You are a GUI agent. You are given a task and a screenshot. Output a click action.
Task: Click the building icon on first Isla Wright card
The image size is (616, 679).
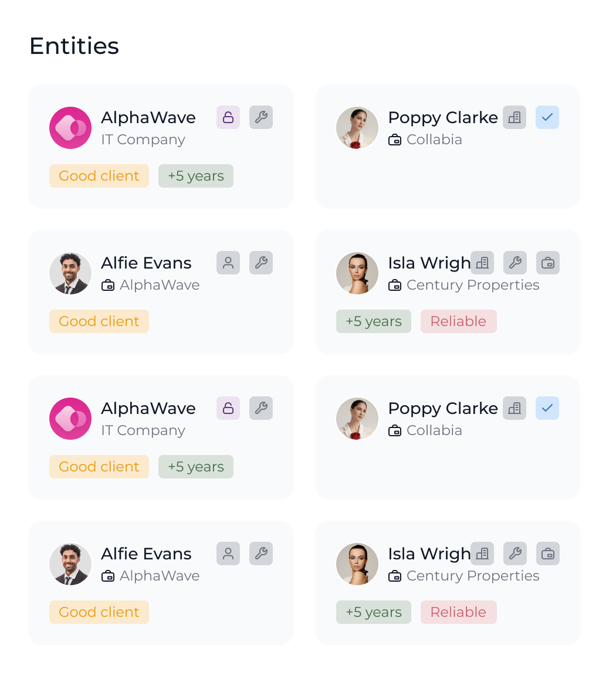tap(482, 263)
